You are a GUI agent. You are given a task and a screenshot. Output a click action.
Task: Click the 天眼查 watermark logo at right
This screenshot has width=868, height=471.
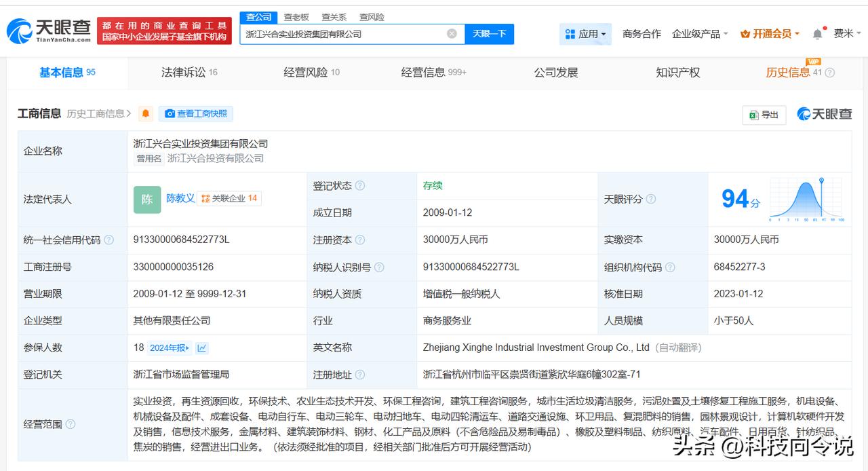point(825,114)
